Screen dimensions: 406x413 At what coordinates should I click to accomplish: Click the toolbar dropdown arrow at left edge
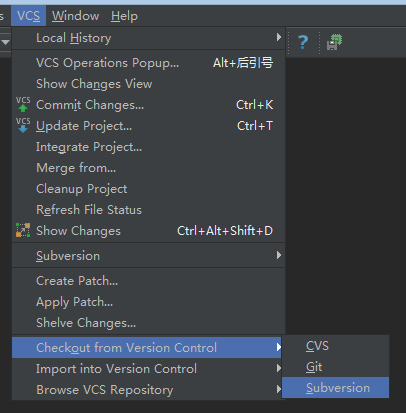coord(6,42)
